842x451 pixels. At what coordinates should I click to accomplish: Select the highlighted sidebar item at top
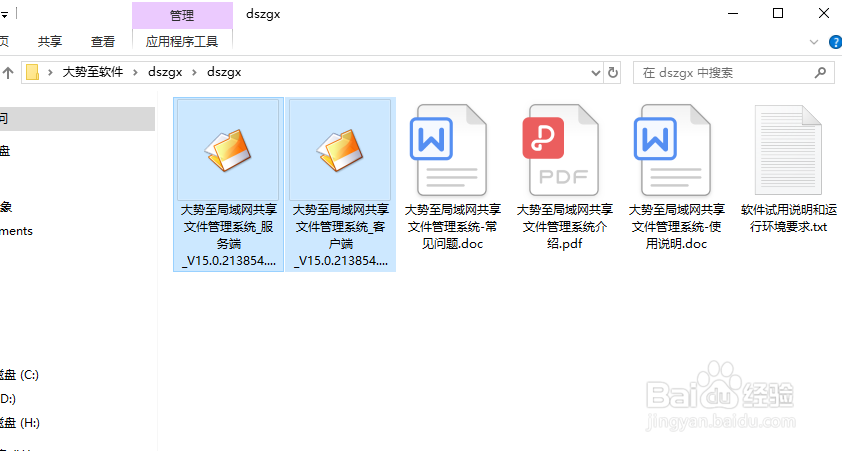point(77,119)
